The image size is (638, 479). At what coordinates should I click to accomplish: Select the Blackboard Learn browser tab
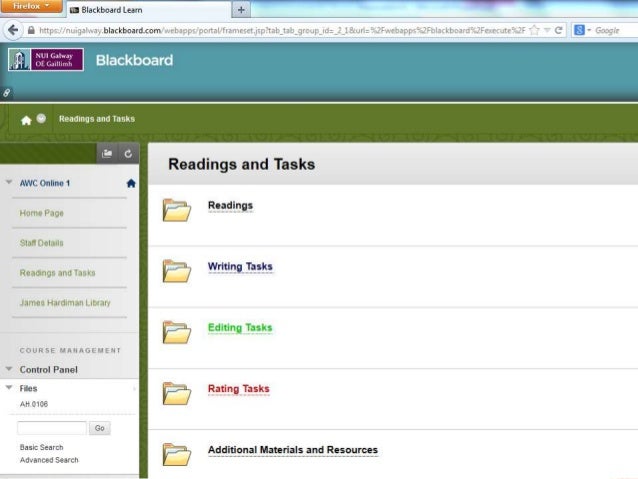tap(147, 10)
